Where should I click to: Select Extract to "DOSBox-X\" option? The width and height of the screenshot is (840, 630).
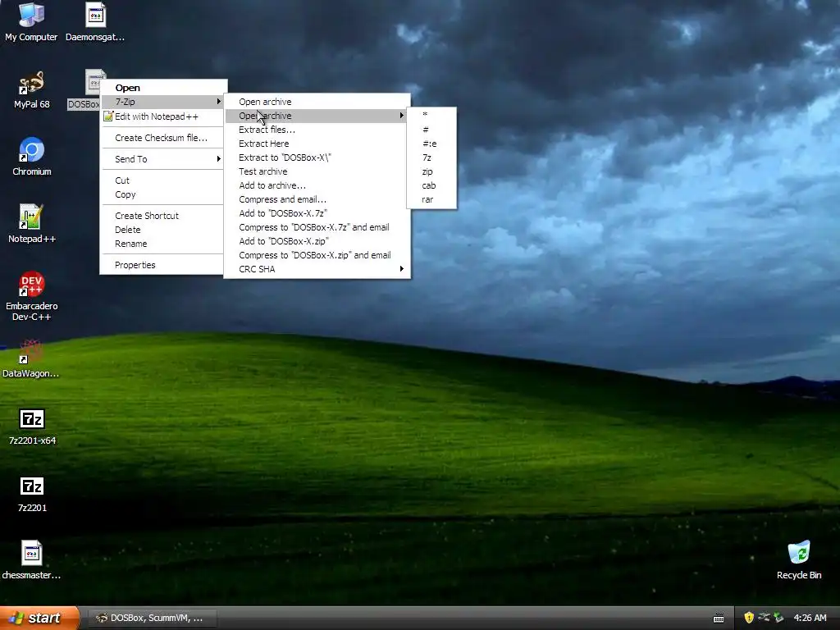pos(317,157)
